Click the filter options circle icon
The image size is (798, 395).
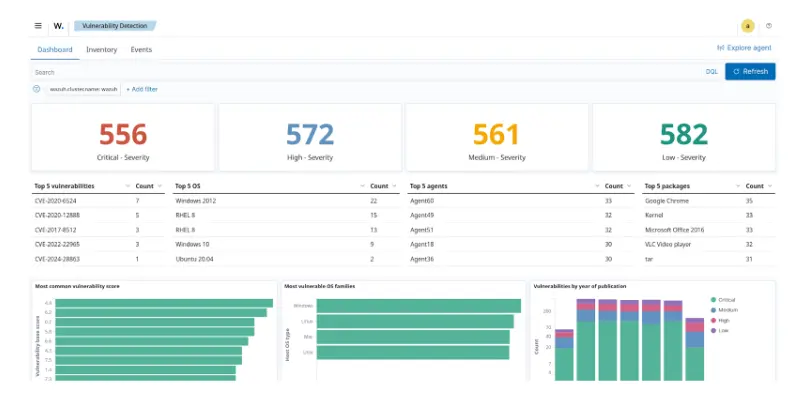coord(37,89)
